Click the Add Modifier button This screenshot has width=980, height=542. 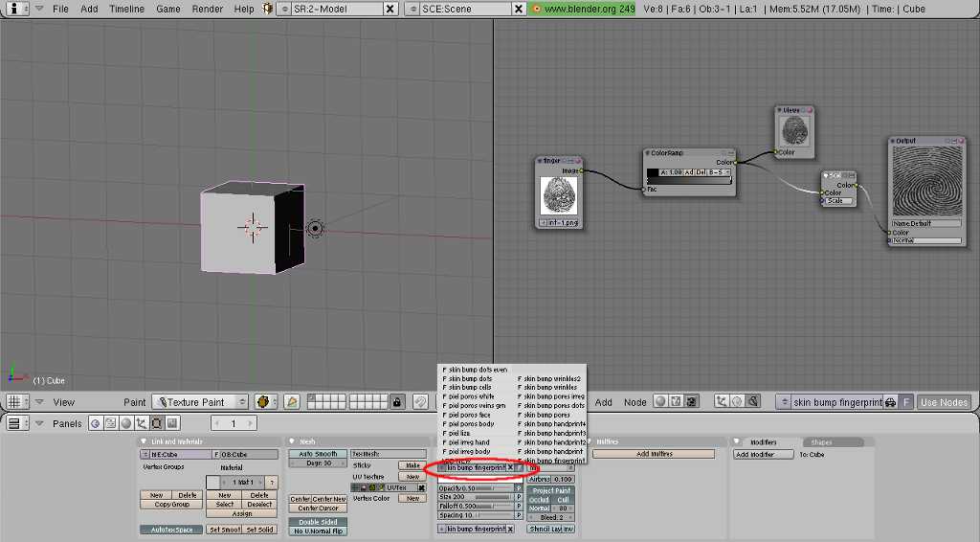(x=764, y=455)
